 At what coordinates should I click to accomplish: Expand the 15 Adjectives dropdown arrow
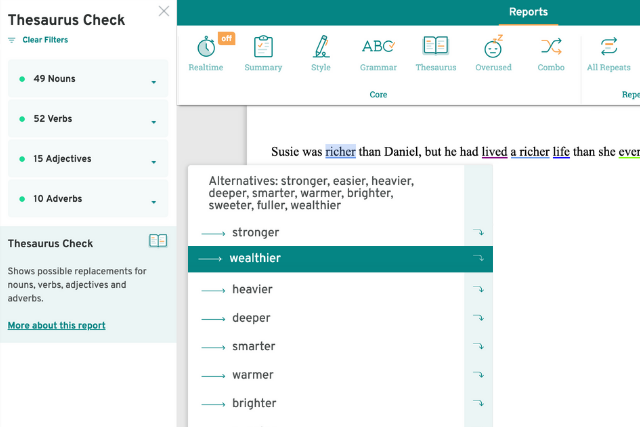153,162
